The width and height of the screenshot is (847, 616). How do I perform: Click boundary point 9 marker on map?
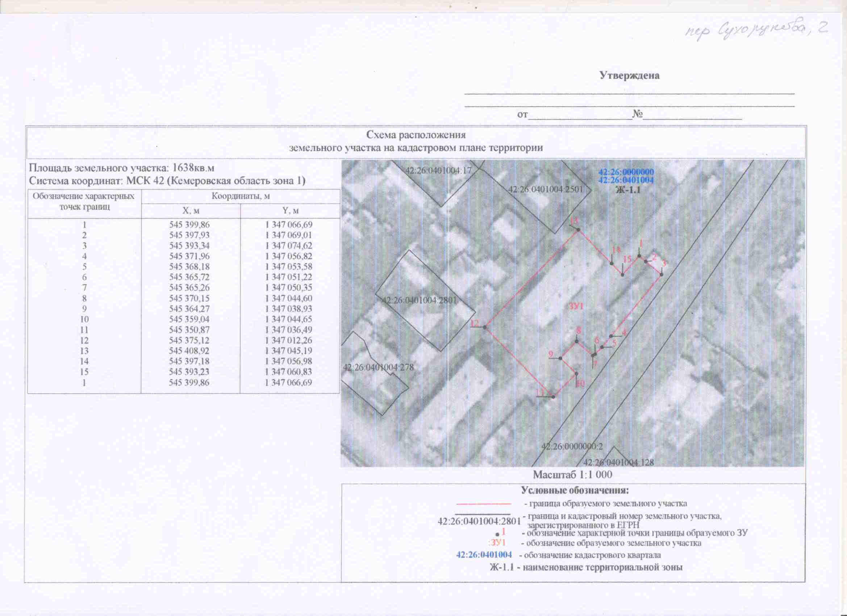click(560, 358)
